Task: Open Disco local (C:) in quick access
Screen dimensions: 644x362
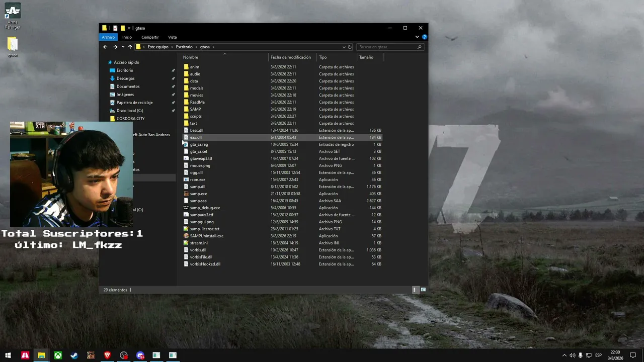Action: point(130,111)
